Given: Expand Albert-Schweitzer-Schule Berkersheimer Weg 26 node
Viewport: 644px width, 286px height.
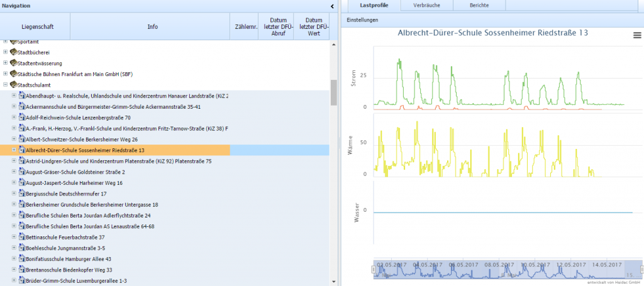Looking at the screenshot, I should tap(14, 139).
